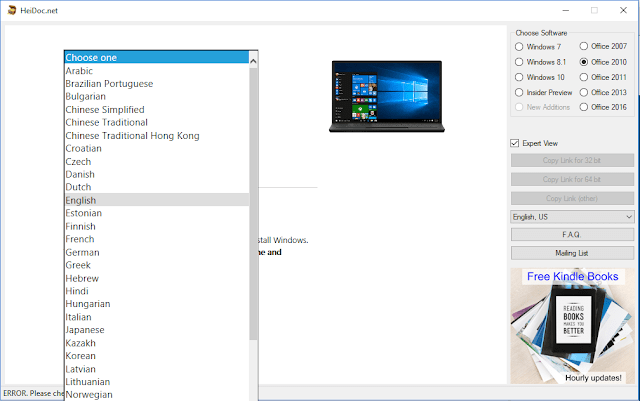Click the HeiDoc.net app icon in title bar
This screenshot has height=401, width=640.
pos(12,10)
